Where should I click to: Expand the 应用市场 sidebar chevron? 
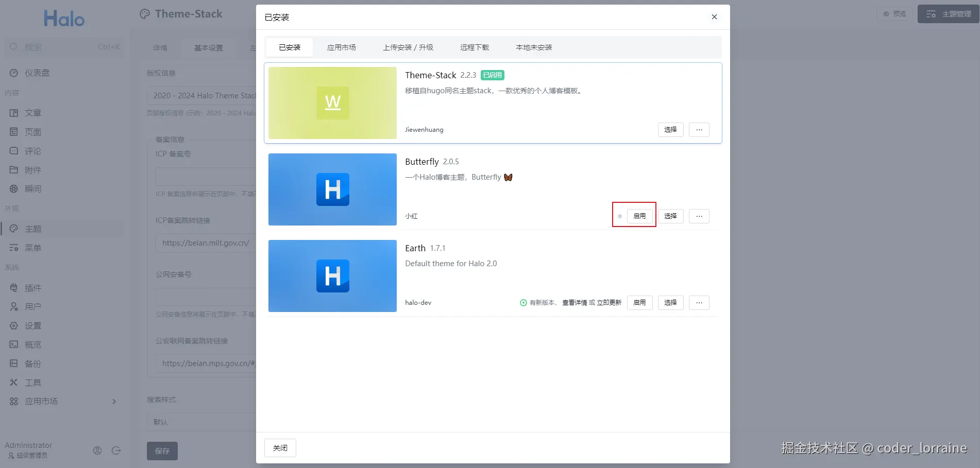tap(114, 402)
